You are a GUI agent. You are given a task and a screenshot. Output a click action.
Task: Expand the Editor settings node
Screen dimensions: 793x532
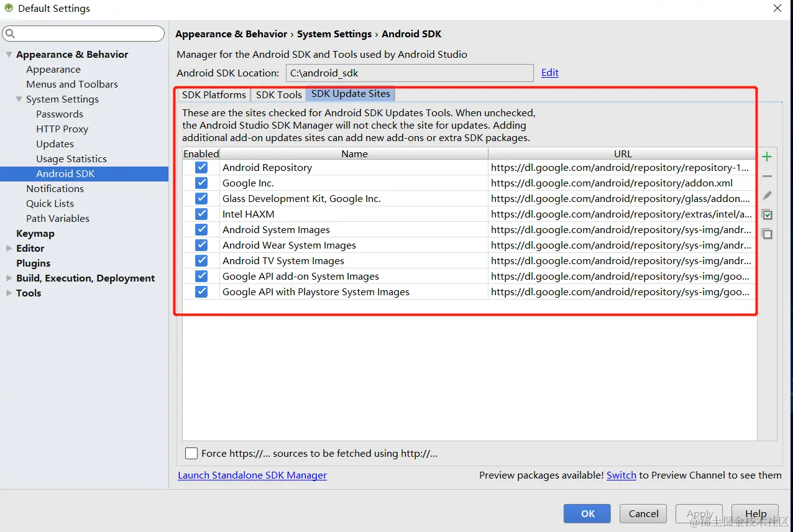(9, 249)
